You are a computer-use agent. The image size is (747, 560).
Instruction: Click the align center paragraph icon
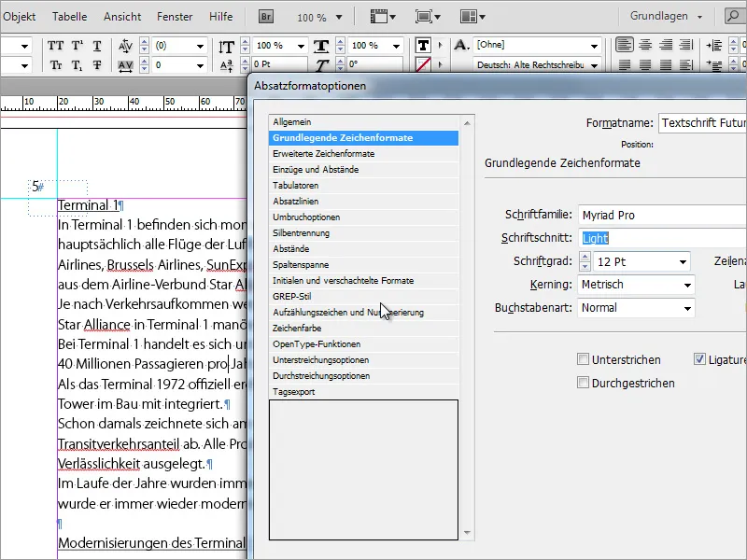click(645, 45)
